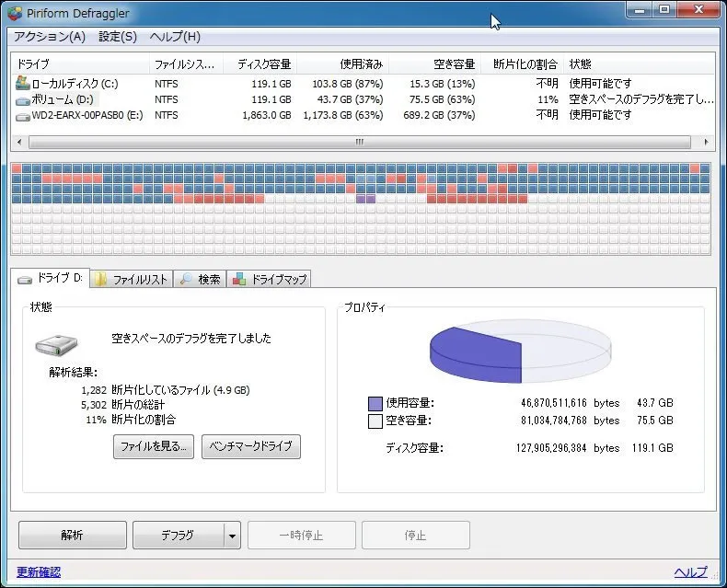This screenshot has width=727, height=588.
Task: Click the ファイルリスト tab folder icon
Action: point(100,279)
